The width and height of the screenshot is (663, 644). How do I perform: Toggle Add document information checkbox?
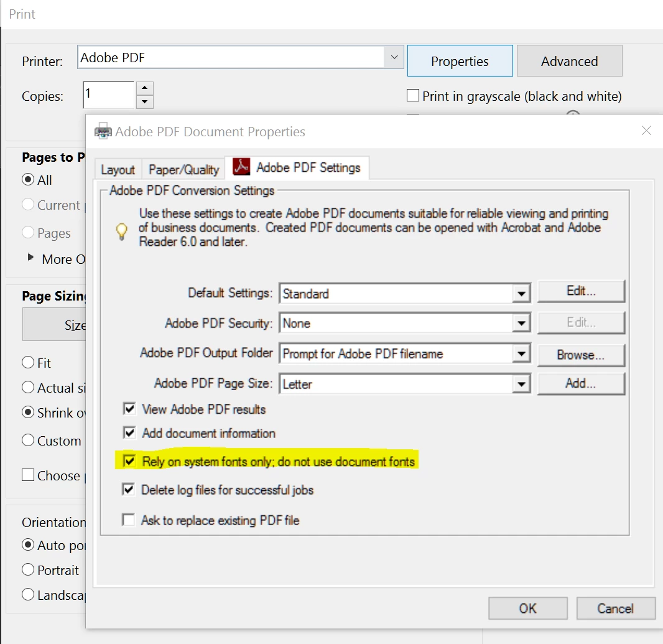pyautogui.click(x=129, y=433)
